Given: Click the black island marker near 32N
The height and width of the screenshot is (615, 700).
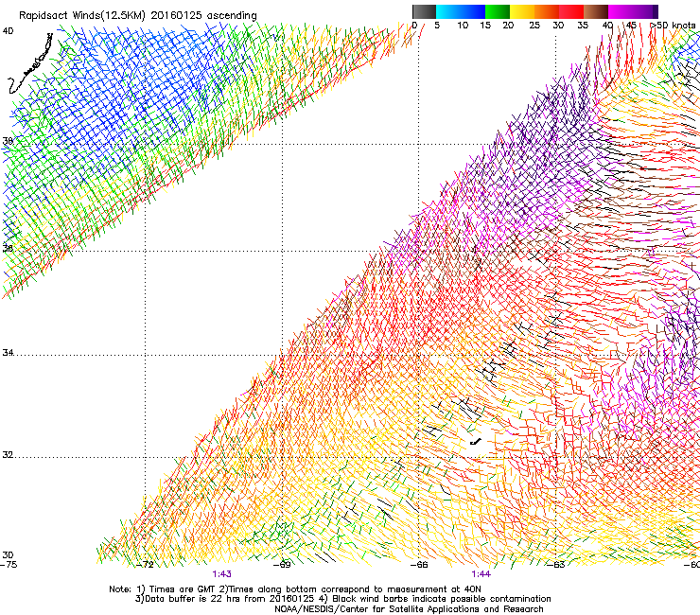Looking at the screenshot, I should (476, 442).
